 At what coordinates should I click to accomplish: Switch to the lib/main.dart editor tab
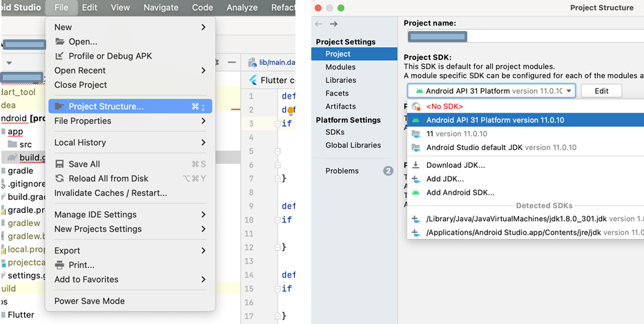(271, 62)
